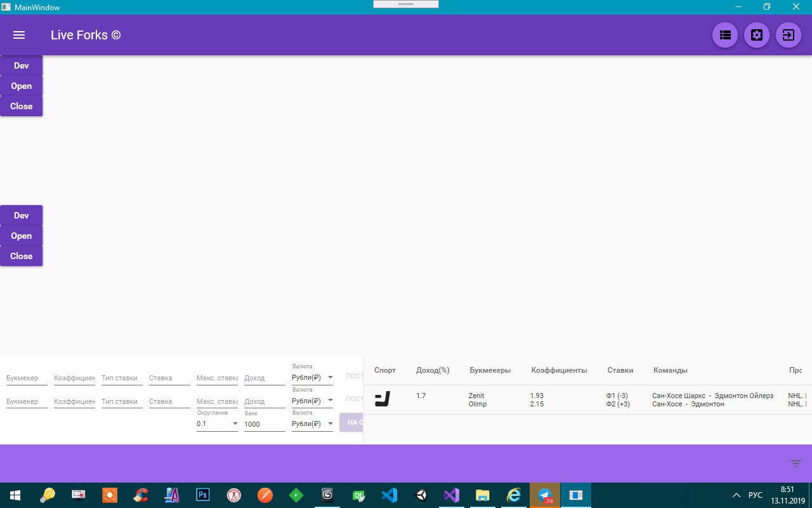The image size is (812, 508).
Task: Click first row Букмекер input field
Action: [27, 378]
